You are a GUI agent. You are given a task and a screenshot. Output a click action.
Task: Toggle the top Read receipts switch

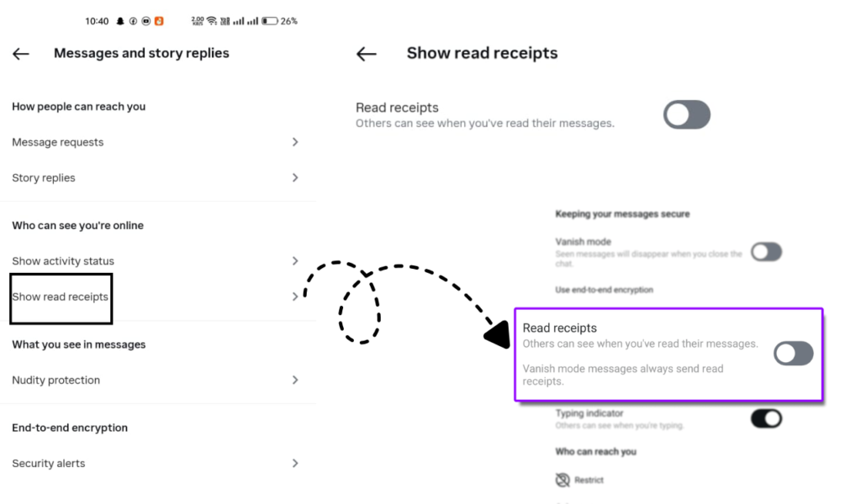(x=686, y=115)
